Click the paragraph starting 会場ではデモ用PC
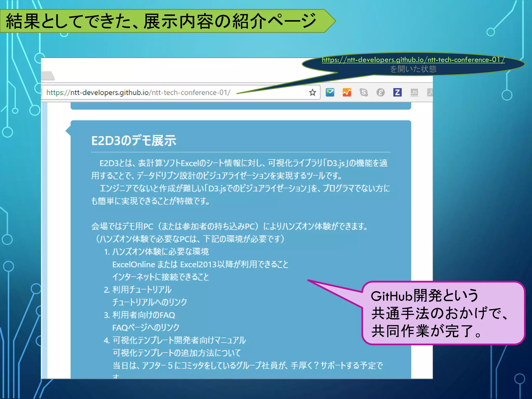Viewport: 532px width, 399px height. pos(229,226)
